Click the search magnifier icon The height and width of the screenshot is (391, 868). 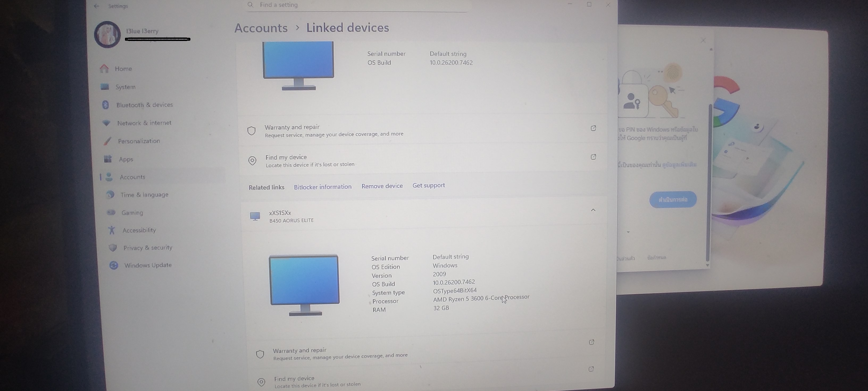coord(250,5)
